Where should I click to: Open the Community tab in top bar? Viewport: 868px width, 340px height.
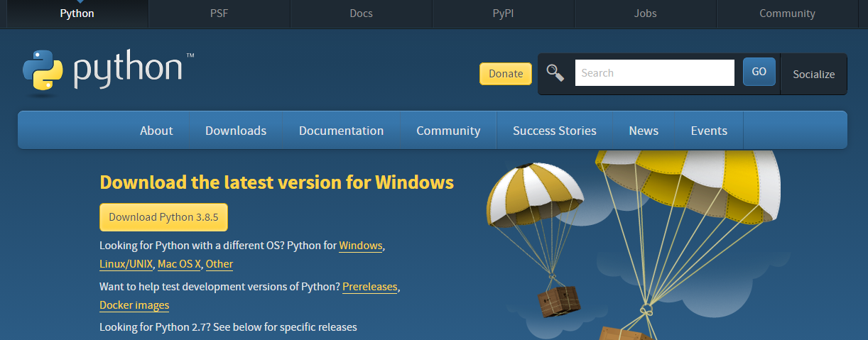click(787, 13)
